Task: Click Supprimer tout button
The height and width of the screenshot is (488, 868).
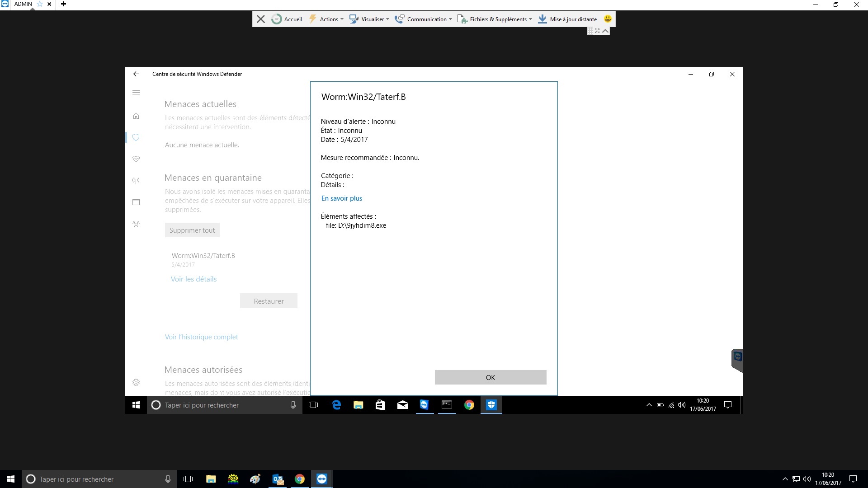Action: (192, 230)
